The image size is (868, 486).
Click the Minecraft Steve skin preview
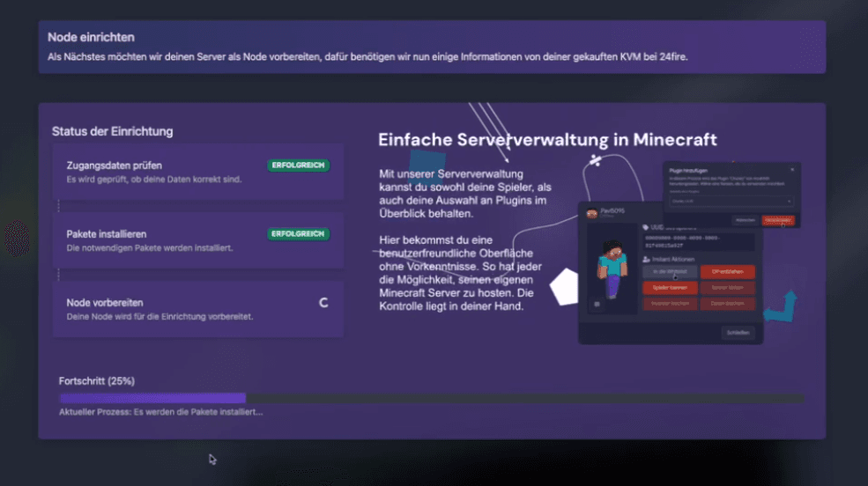point(612,269)
